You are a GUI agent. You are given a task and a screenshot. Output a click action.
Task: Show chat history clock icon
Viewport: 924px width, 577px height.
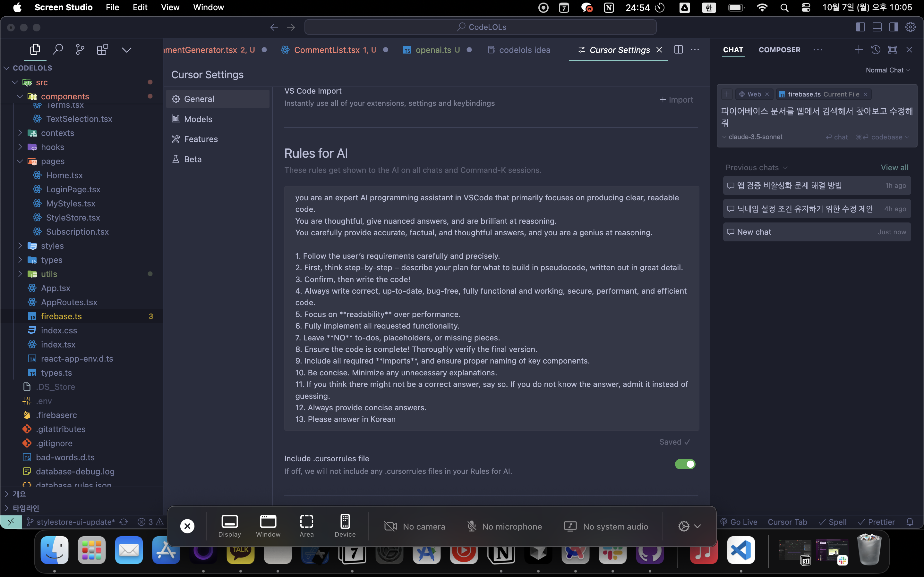tap(876, 50)
